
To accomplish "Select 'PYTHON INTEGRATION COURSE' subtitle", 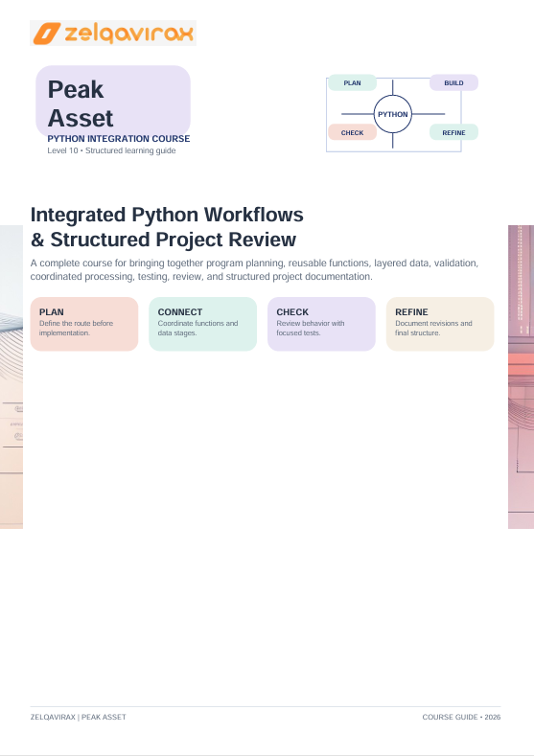I will [119, 139].
